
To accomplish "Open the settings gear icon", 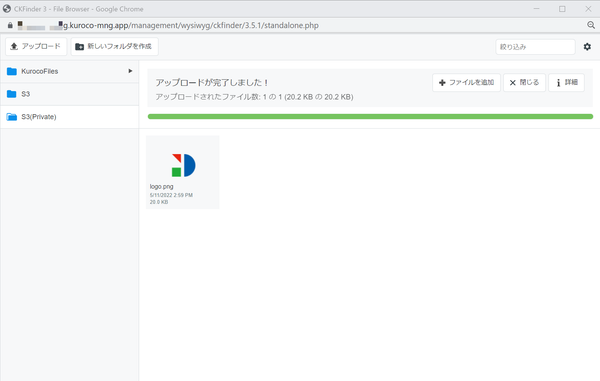I will (x=587, y=47).
